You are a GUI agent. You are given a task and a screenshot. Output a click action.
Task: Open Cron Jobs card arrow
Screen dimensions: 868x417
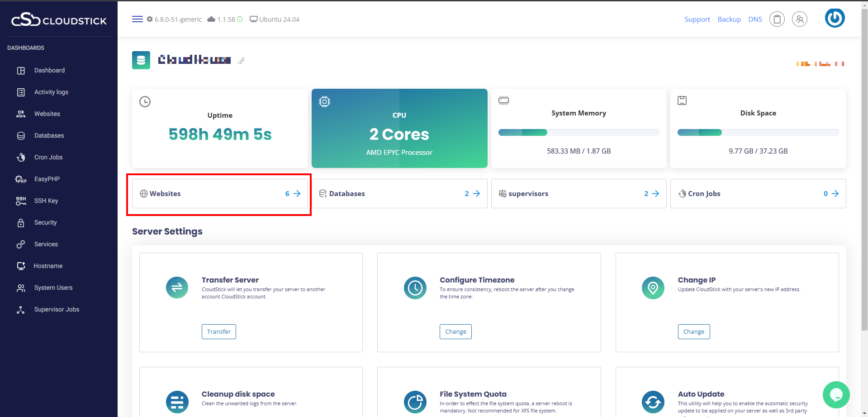pos(835,194)
